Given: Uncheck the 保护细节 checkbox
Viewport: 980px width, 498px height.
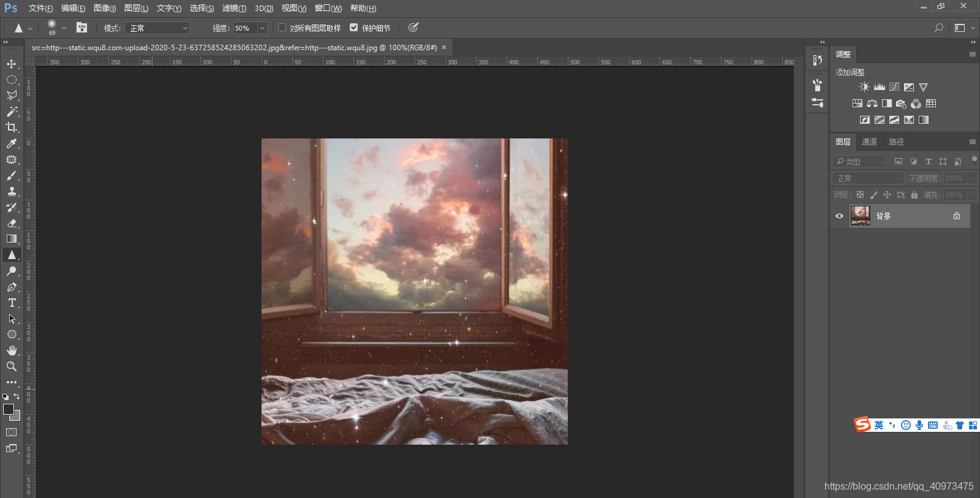Looking at the screenshot, I should (x=353, y=28).
